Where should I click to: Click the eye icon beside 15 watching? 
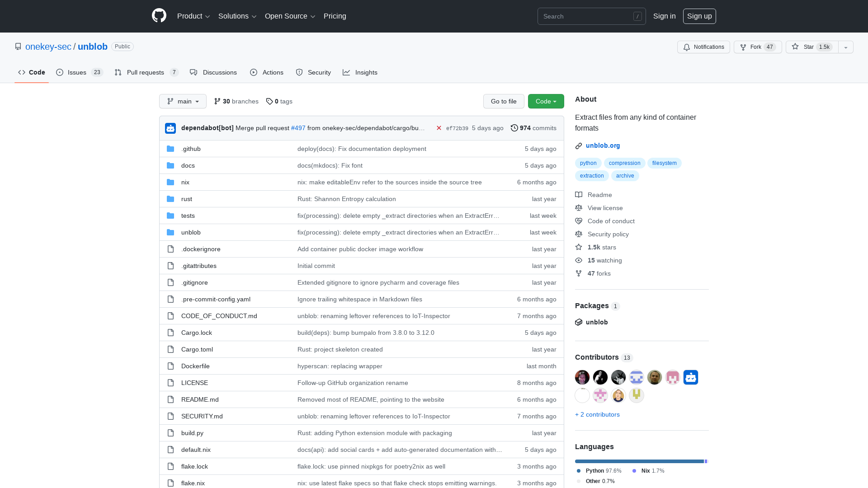tap(579, 260)
